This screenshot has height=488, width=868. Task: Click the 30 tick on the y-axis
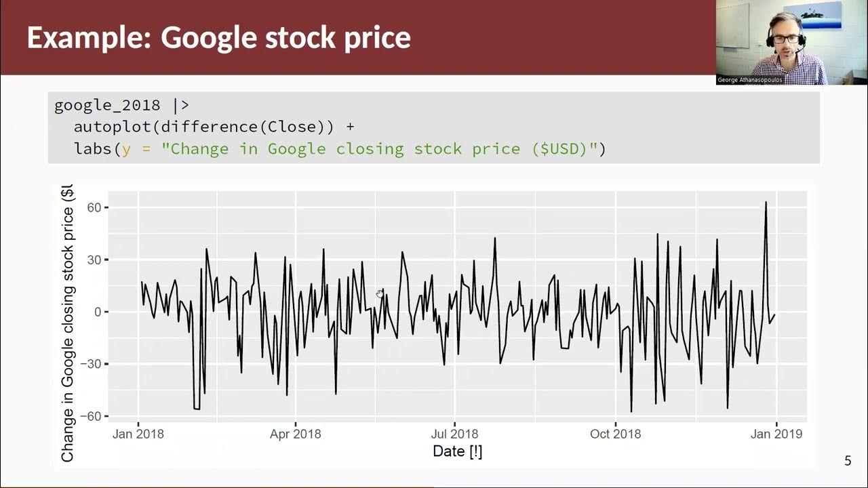click(x=92, y=260)
